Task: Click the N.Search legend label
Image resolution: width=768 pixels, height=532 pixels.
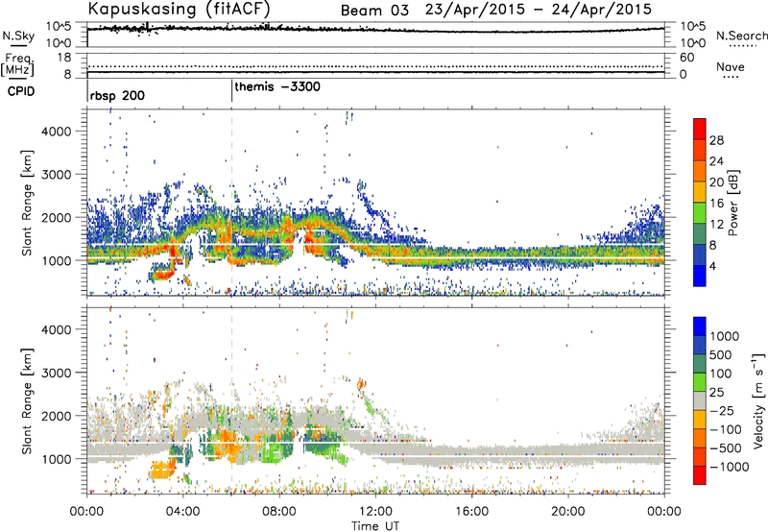Action: [742, 36]
